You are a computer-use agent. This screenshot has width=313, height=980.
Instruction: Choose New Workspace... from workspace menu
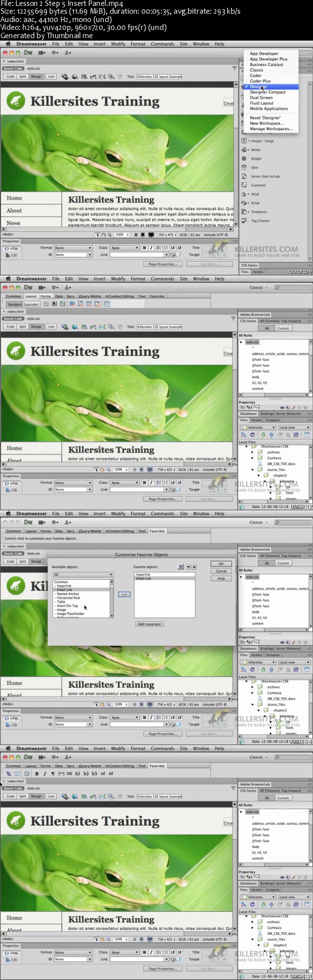(266, 123)
